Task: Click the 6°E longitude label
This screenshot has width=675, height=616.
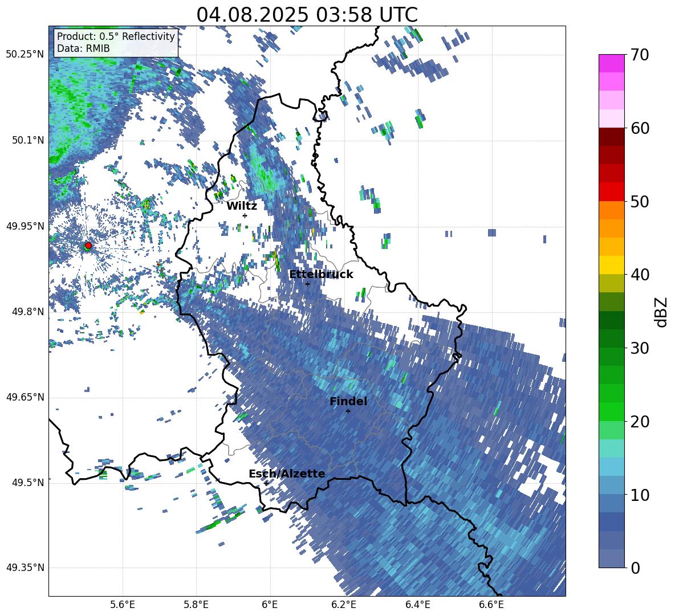Action: 270,605
